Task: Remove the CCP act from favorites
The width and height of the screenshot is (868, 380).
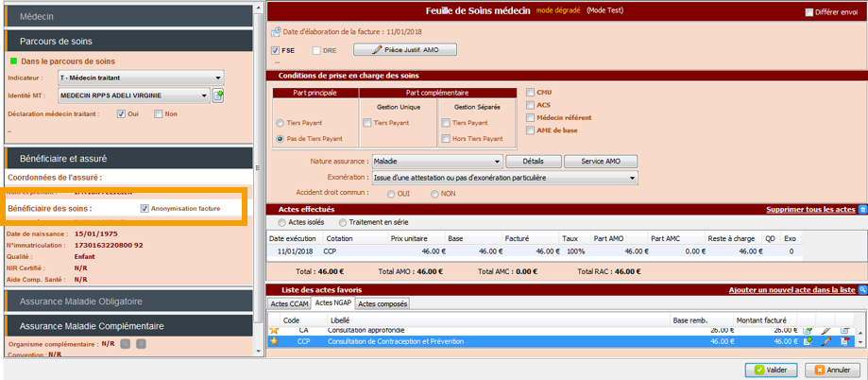Action: 845,341
